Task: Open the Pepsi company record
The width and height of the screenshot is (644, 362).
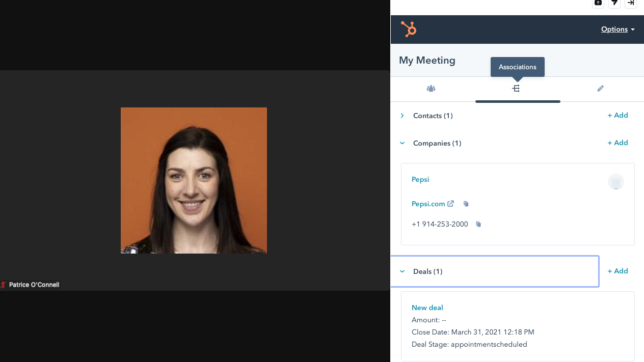Action: [x=420, y=179]
